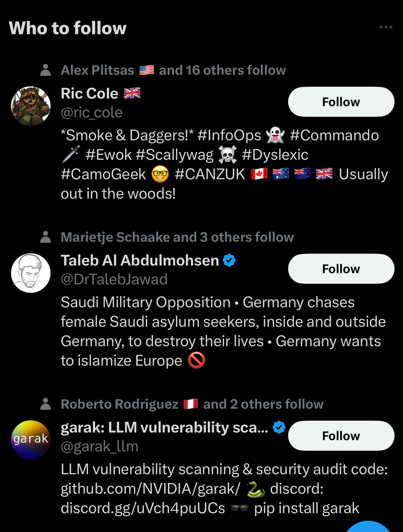Follow Ric Cole
This screenshot has width=403, height=532.
[x=341, y=102]
